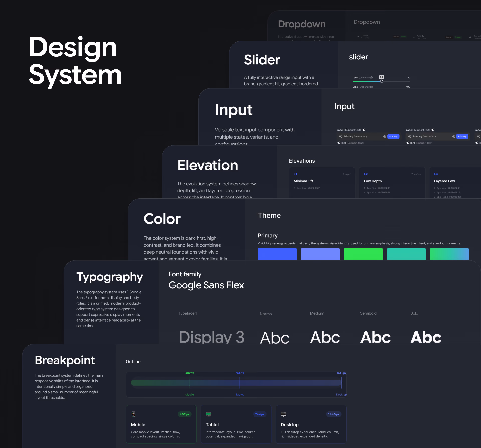Click the 50 value tooltip above the slider

(381, 77)
